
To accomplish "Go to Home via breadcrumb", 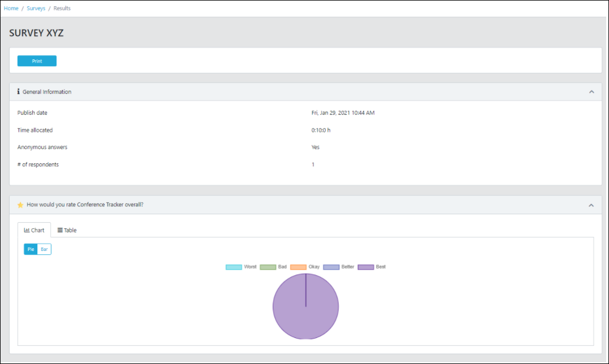I will click(11, 8).
